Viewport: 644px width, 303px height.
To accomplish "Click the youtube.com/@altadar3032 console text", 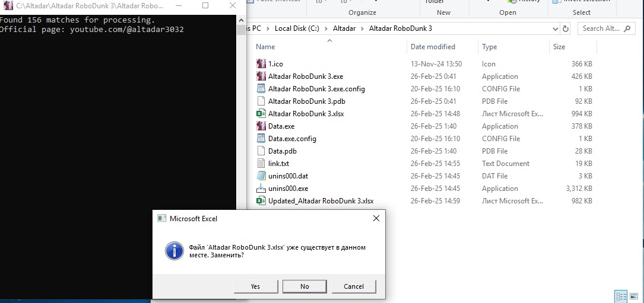I will pyautogui.click(x=127, y=30).
